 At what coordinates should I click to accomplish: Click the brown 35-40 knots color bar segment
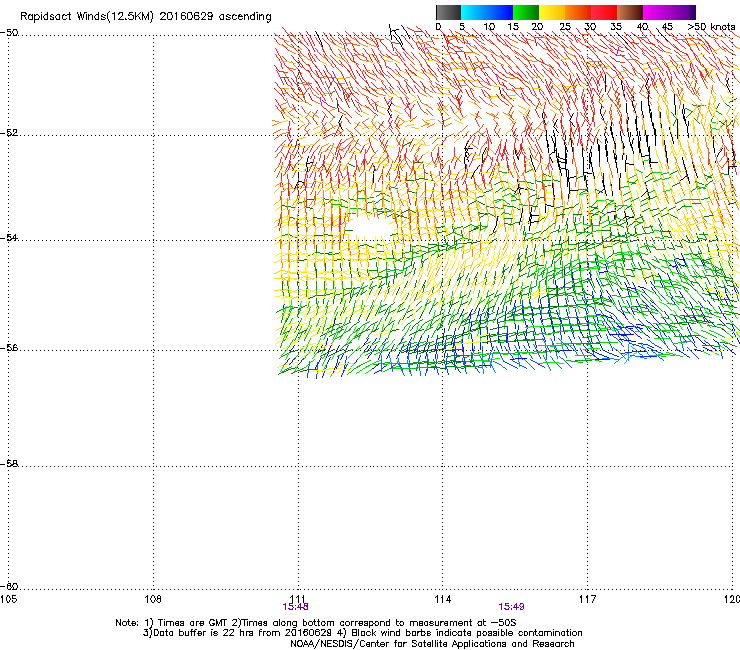click(630, 12)
